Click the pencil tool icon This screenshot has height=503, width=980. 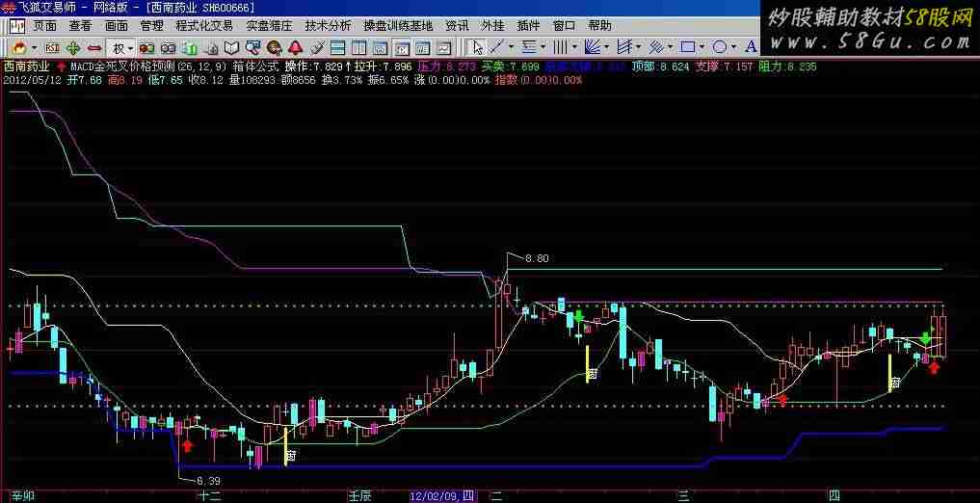[x=317, y=47]
